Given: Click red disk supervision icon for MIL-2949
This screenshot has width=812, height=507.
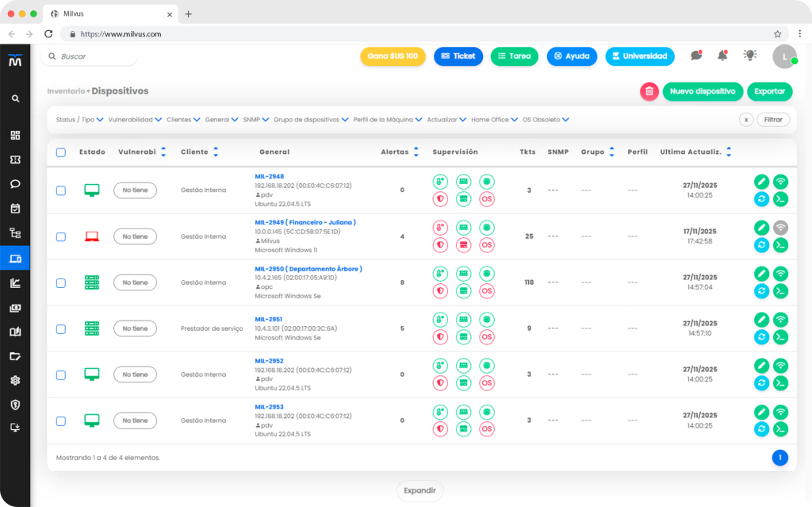Looking at the screenshot, I should pyautogui.click(x=463, y=244).
